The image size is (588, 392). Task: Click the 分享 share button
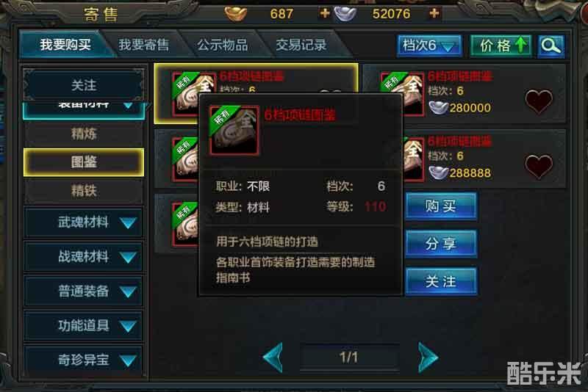[x=441, y=244]
